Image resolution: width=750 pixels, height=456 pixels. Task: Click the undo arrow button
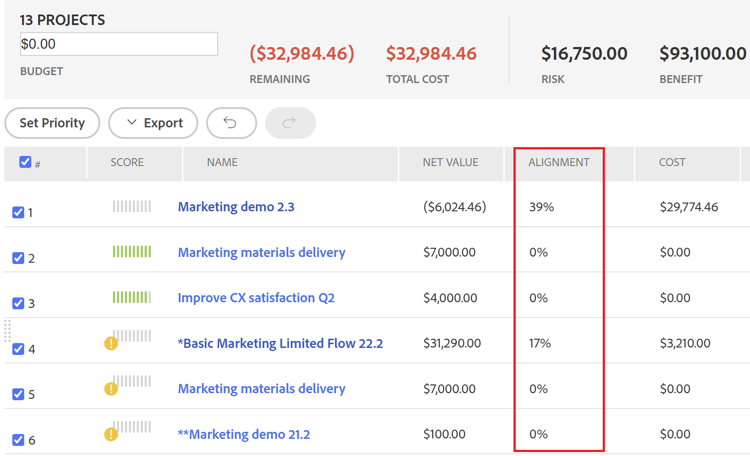pyautogui.click(x=231, y=123)
